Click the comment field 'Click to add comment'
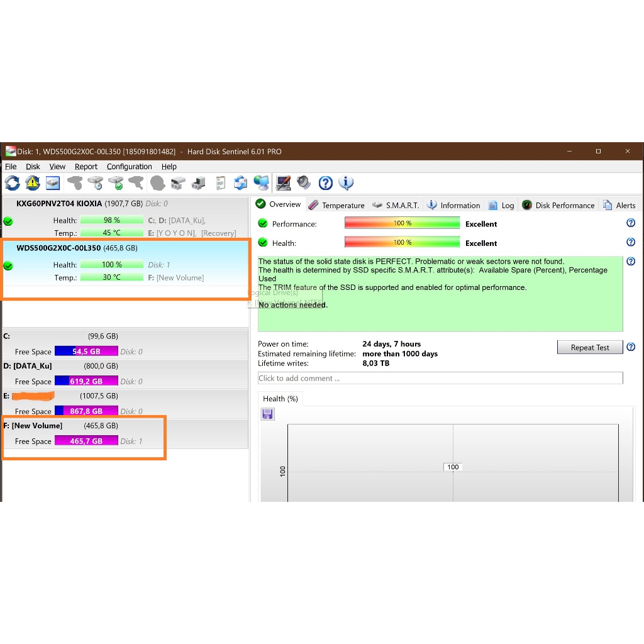This screenshot has width=644, height=644. 440,378
